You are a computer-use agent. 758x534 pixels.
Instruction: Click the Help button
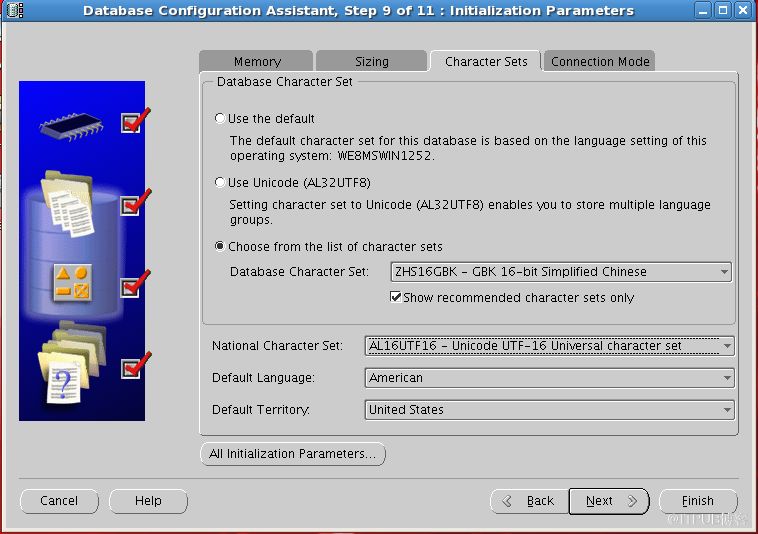pos(148,501)
